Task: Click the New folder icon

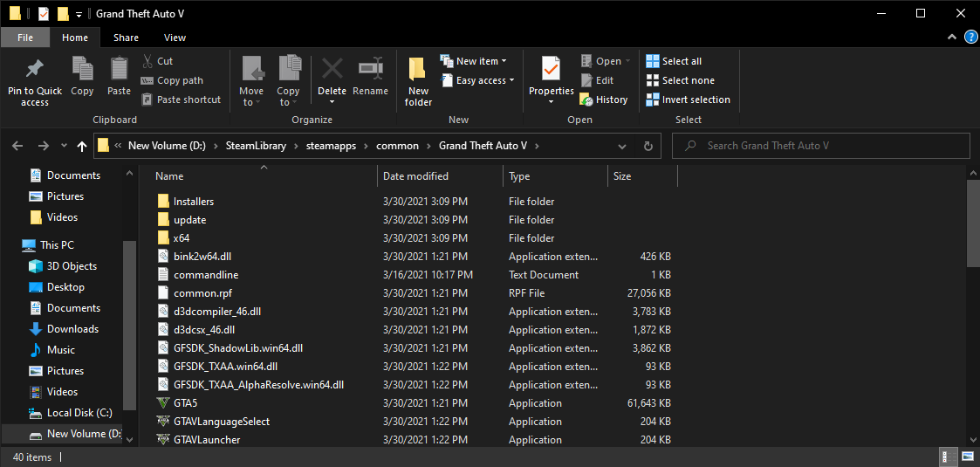Action: click(418, 69)
